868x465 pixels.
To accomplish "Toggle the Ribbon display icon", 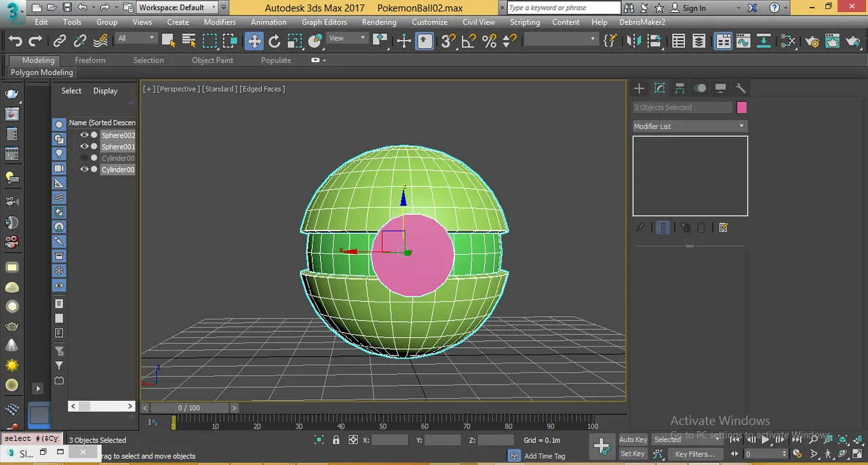I will pyautogui.click(x=723, y=41).
